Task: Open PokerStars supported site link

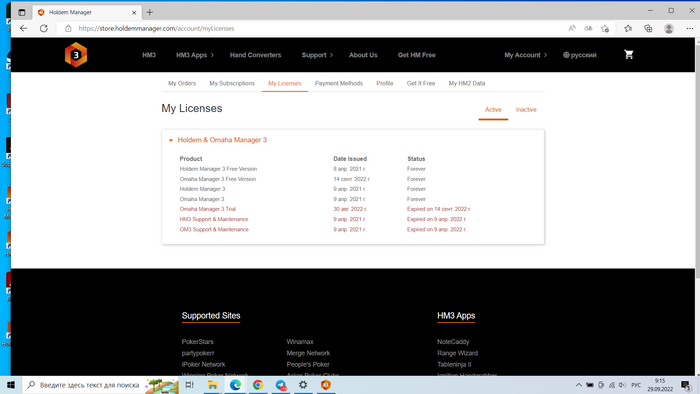Action: click(x=197, y=342)
